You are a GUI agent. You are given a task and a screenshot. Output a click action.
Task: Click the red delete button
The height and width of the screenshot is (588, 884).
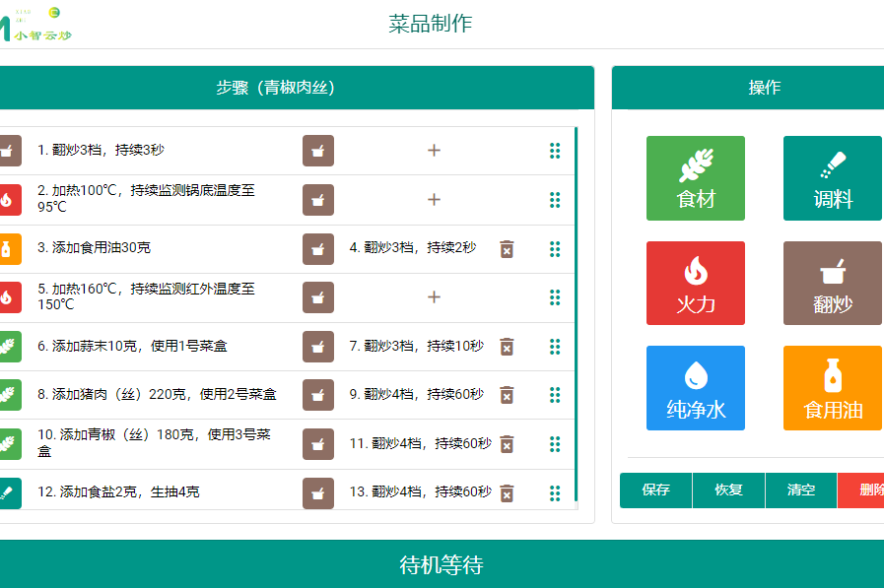tap(863, 490)
